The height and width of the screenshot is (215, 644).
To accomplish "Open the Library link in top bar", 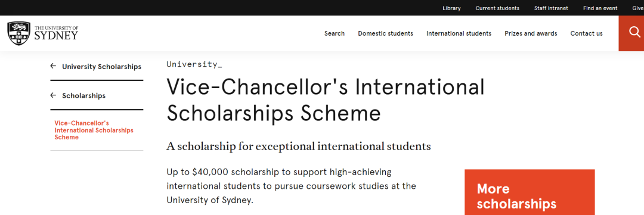I will tap(451, 8).
